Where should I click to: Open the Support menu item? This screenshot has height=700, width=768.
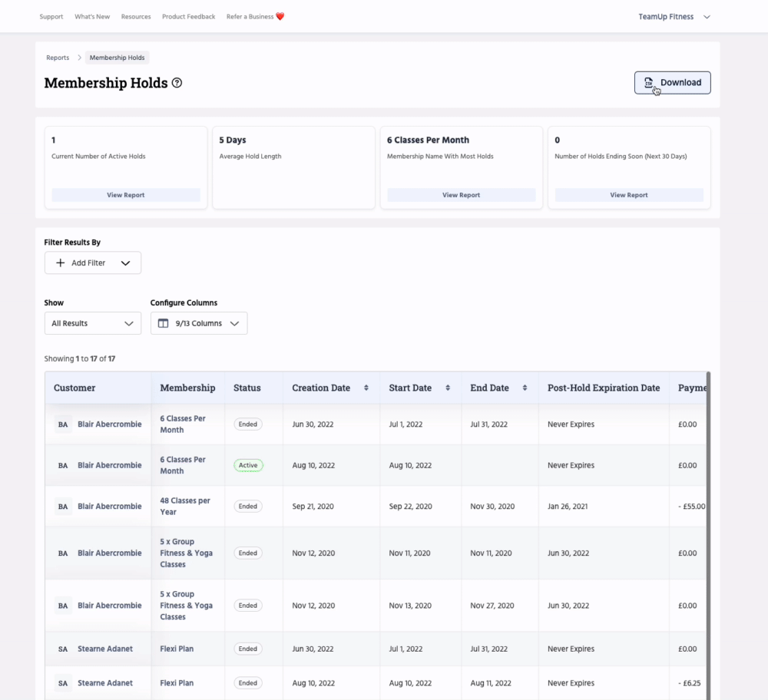51,16
